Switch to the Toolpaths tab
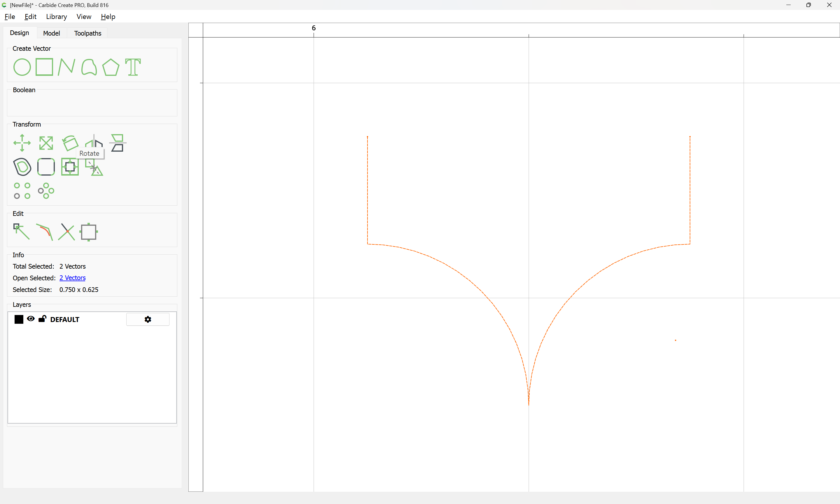This screenshot has width=840, height=504. click(87, 33)
